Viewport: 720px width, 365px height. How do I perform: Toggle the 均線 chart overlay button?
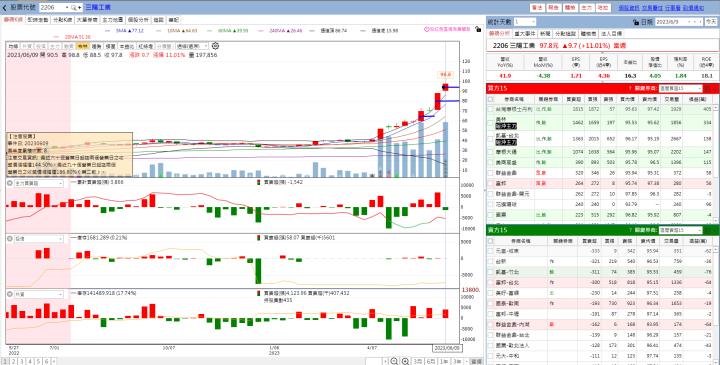(13, 46)
